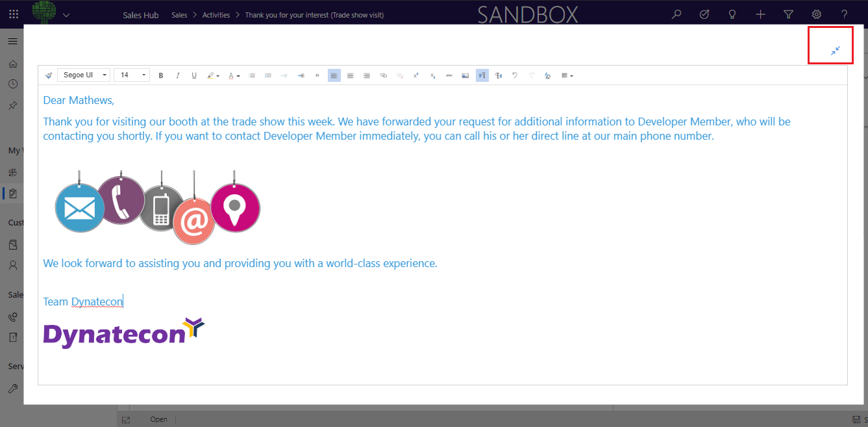The image size is (868, 427).
Task: Toggle align left paragraph alignment
Action: tap(334, 75)
